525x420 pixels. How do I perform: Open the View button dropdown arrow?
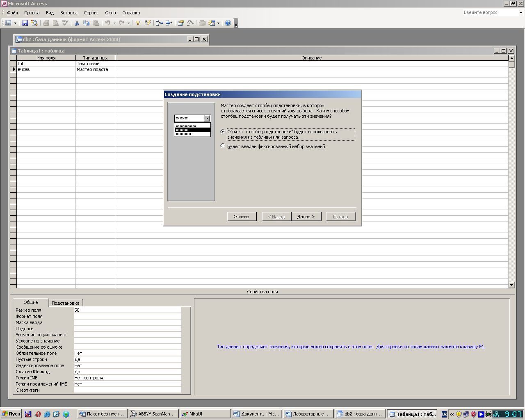coord(15,23)
